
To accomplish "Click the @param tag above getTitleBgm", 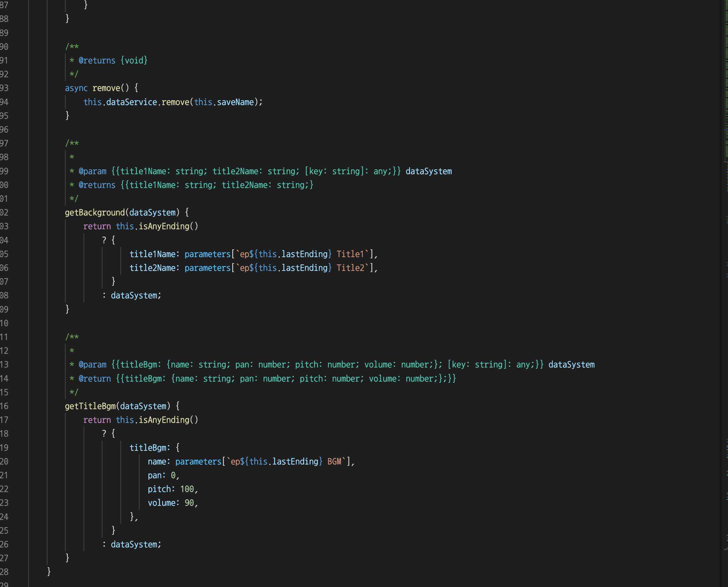I will [92, 365].
